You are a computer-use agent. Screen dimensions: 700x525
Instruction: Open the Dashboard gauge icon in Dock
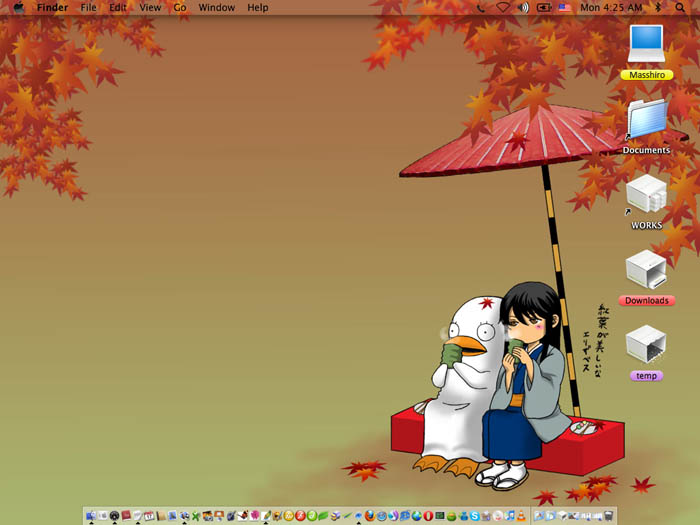[x=114, y=516]
